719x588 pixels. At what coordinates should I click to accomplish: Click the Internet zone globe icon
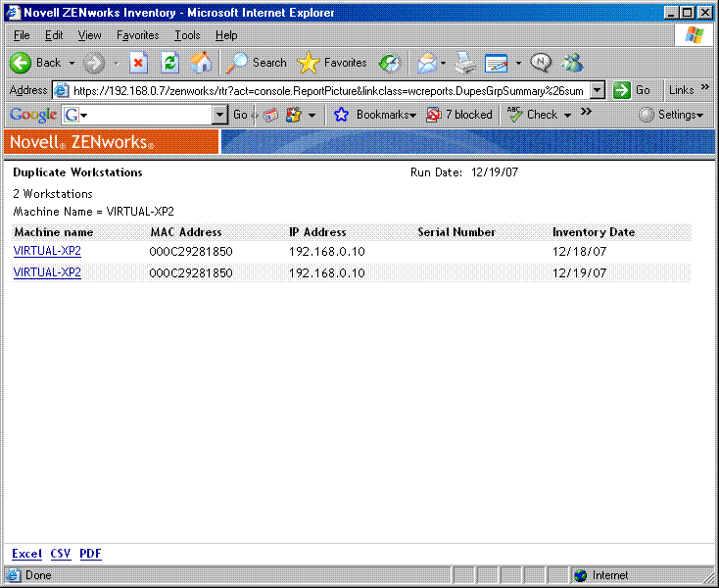click(581, 575)
